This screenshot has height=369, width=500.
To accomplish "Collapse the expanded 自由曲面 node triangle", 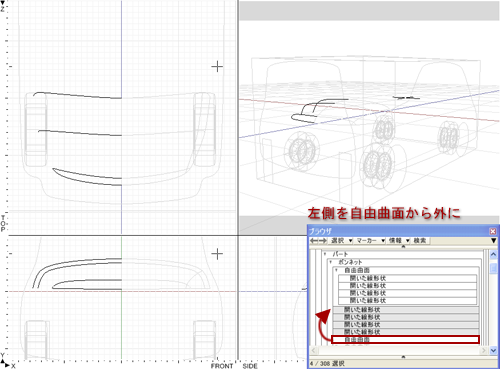I will pos(337,270).
